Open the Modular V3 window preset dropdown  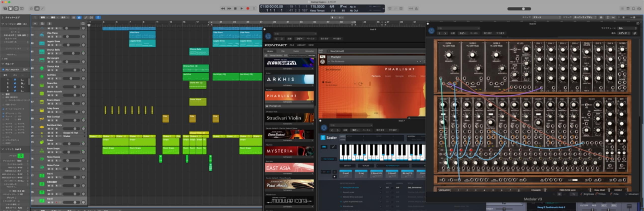(458, 28)
